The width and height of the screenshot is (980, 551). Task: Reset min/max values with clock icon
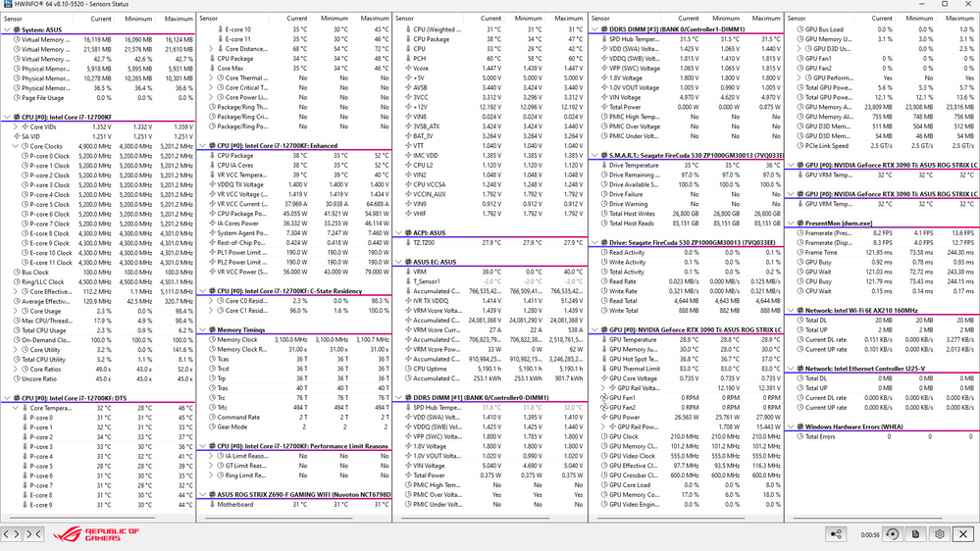coord(893,534)
